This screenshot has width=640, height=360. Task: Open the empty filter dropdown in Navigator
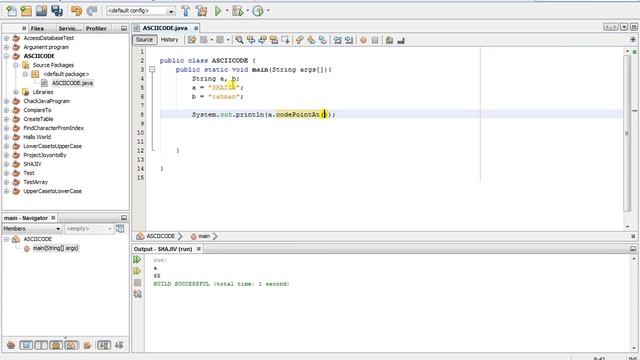[89, 229]
